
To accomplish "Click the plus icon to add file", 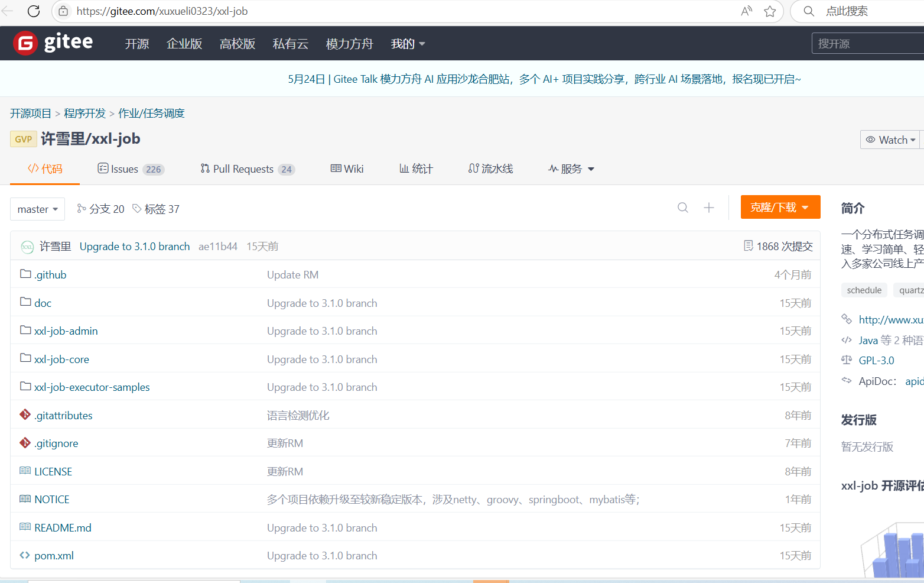I will click(709, 208).
